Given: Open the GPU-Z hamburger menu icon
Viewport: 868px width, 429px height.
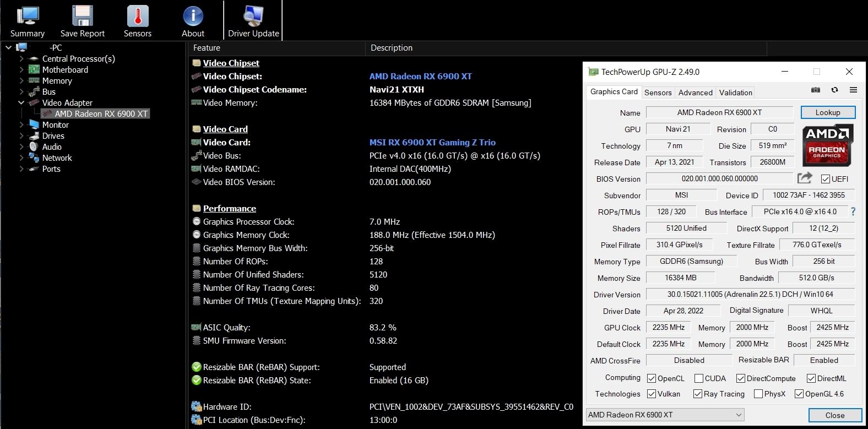Looking at the screenshot, I should point(853,90).
